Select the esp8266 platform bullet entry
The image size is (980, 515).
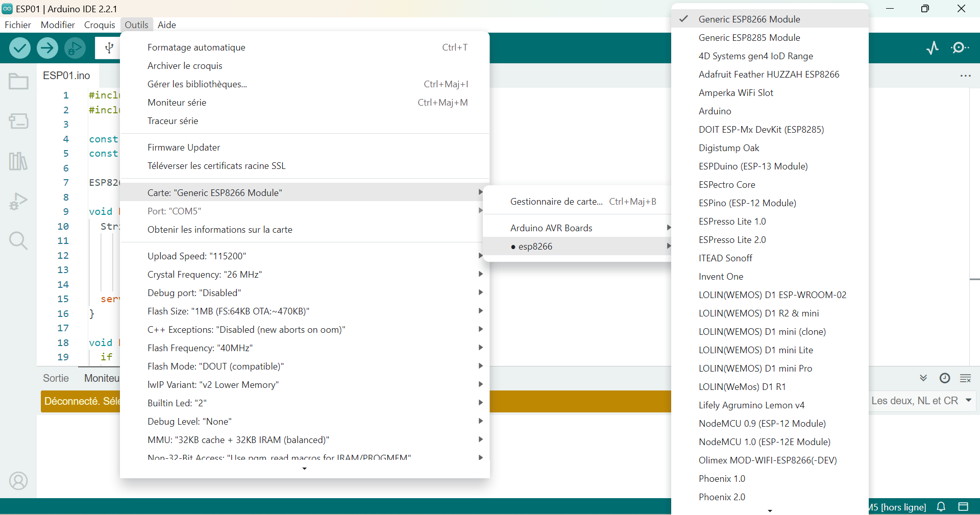pos(577,247)
